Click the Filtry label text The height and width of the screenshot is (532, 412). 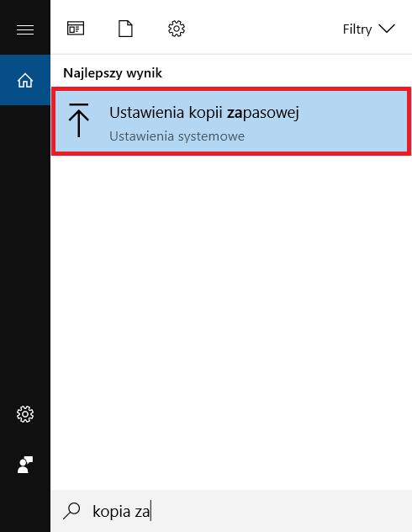(357, 29)
